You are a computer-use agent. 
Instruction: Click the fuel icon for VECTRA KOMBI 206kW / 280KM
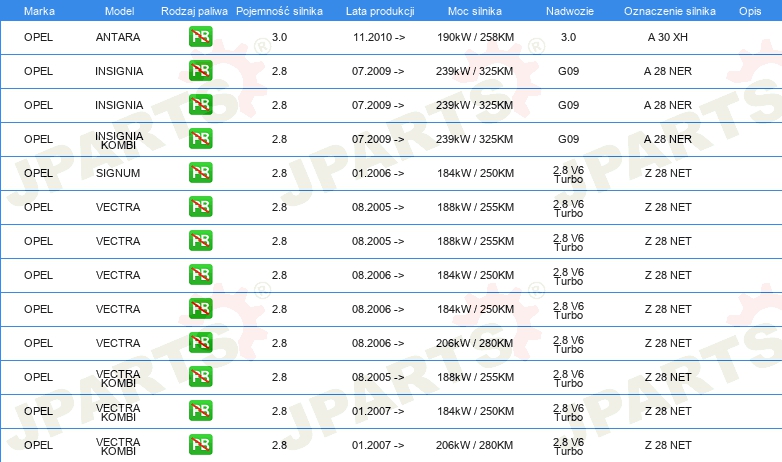point(200,445)
